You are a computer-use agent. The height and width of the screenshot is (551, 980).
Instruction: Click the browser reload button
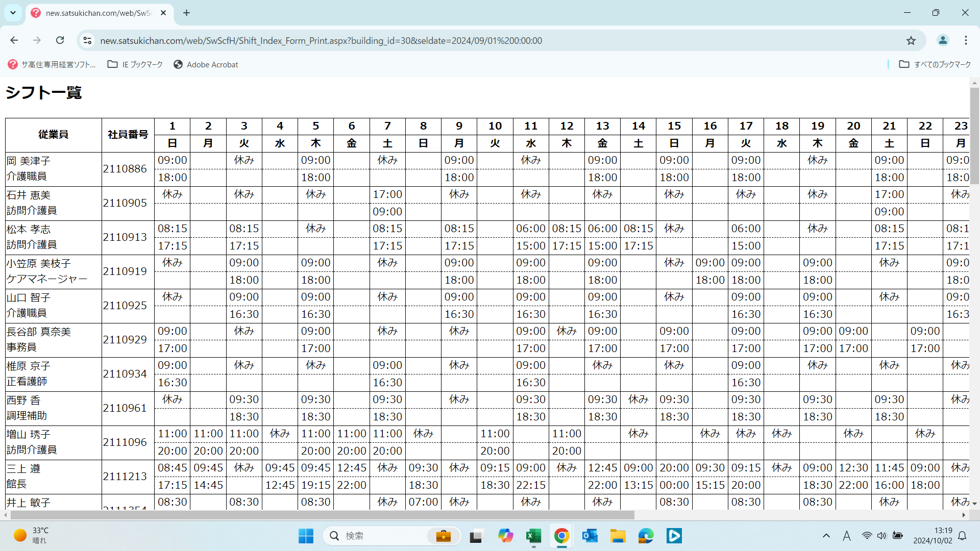[60, 40]
